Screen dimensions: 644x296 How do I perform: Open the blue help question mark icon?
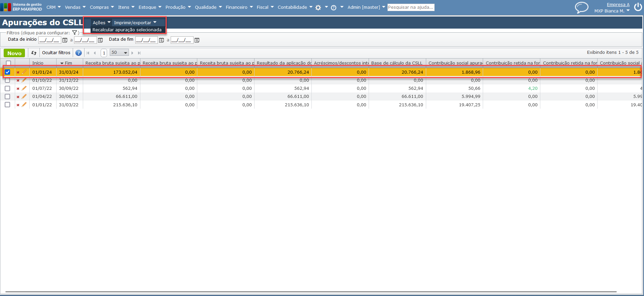[x=78, y=53]
